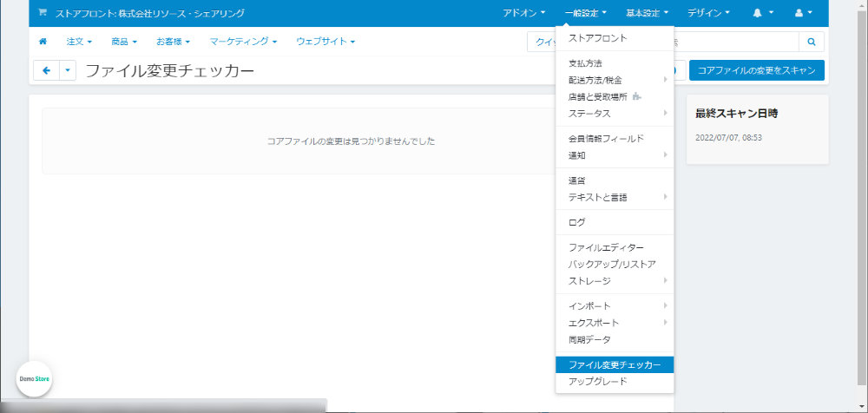Open the アドオン menu
Screen dimensions: 868x413
point(523,12)
